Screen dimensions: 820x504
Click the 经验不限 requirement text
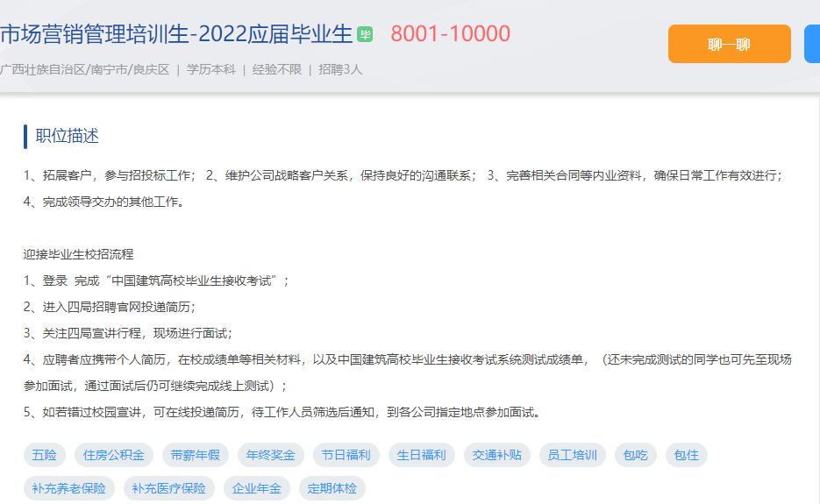[x=276, y=69]
